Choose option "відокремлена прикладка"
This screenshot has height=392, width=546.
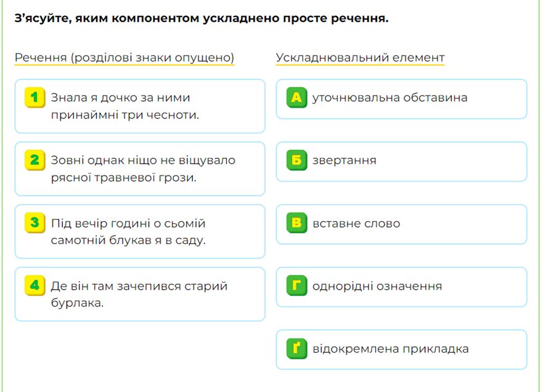(x=402, y=350)
